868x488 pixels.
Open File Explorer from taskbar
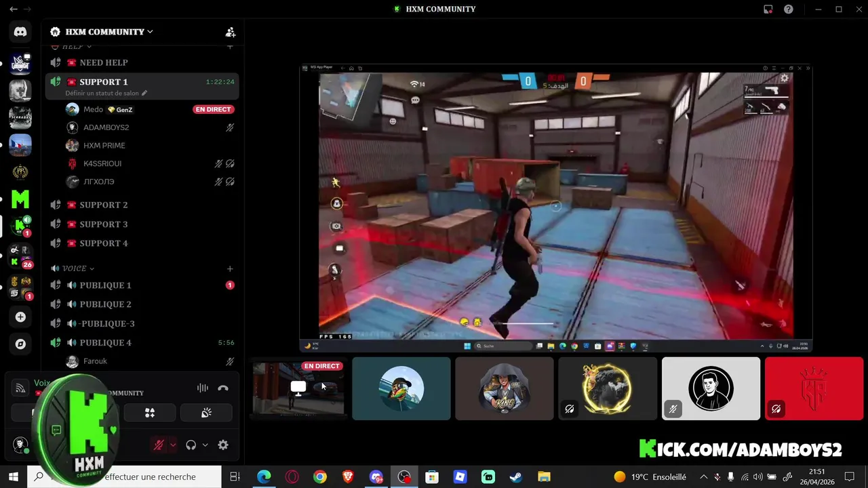(x=544, y=476)
